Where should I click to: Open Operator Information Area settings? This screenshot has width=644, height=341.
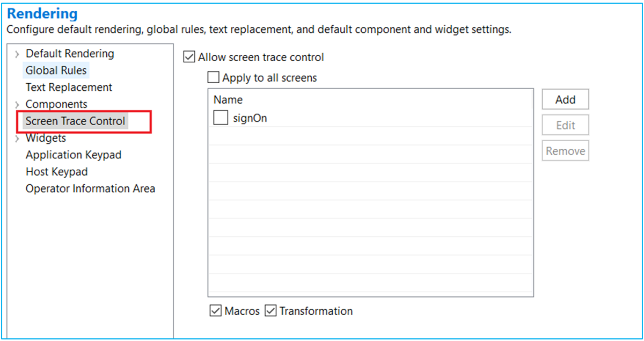pyautogui.click(x=90, y=189)
